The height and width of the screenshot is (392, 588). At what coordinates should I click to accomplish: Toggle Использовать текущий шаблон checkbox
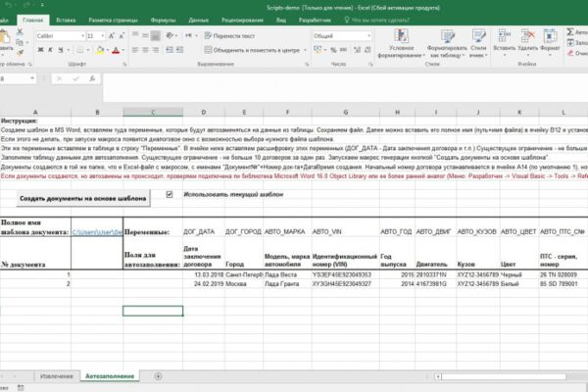(x=170, y=194)
